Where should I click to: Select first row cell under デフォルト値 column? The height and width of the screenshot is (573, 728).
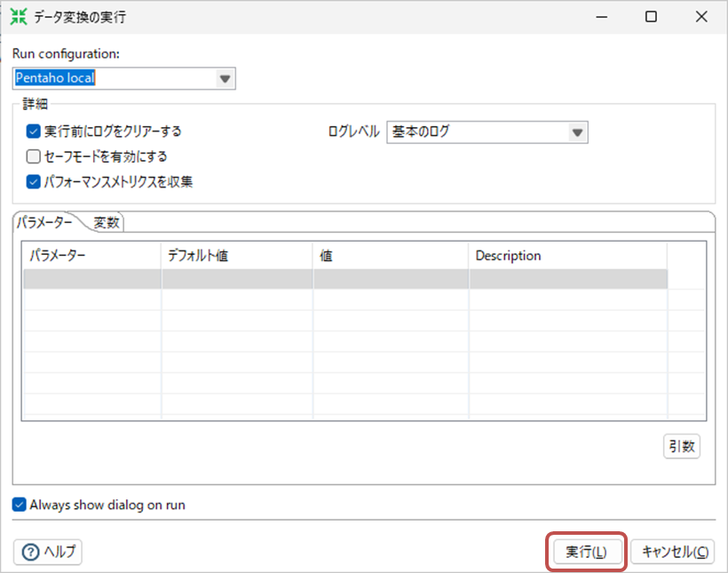tap(237, 279)
